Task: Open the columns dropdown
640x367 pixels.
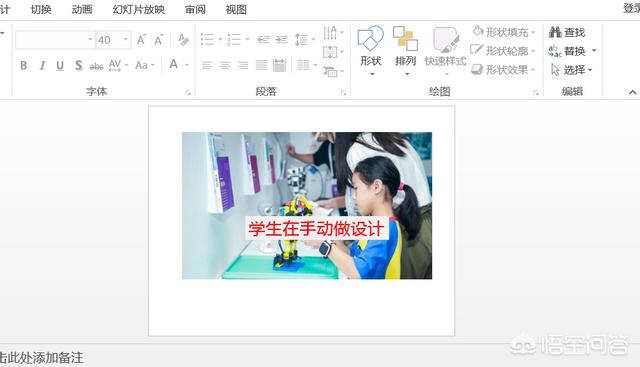Action: click(307, 65)
